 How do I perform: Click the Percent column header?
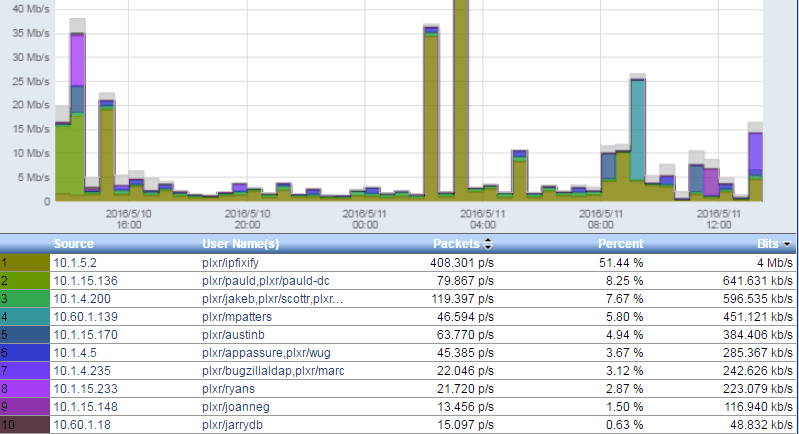pyautogui.click(x=621, y=244)
